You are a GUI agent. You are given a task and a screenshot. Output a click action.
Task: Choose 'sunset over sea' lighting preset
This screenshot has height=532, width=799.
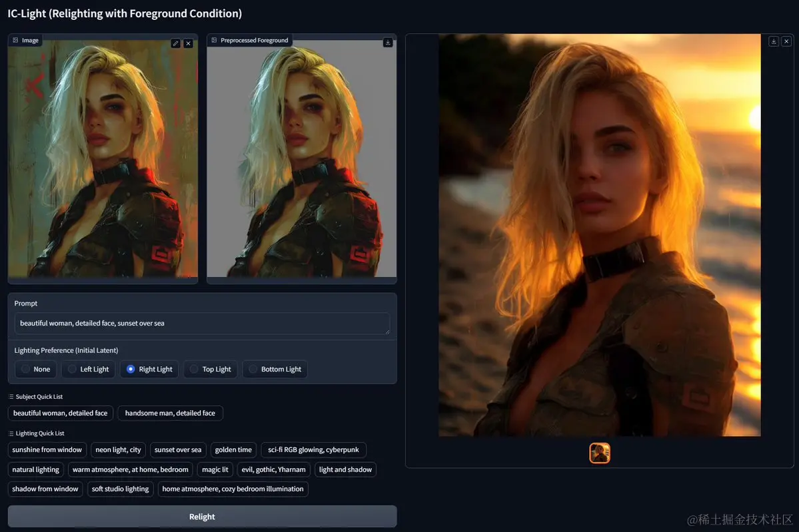coord(178,449)
